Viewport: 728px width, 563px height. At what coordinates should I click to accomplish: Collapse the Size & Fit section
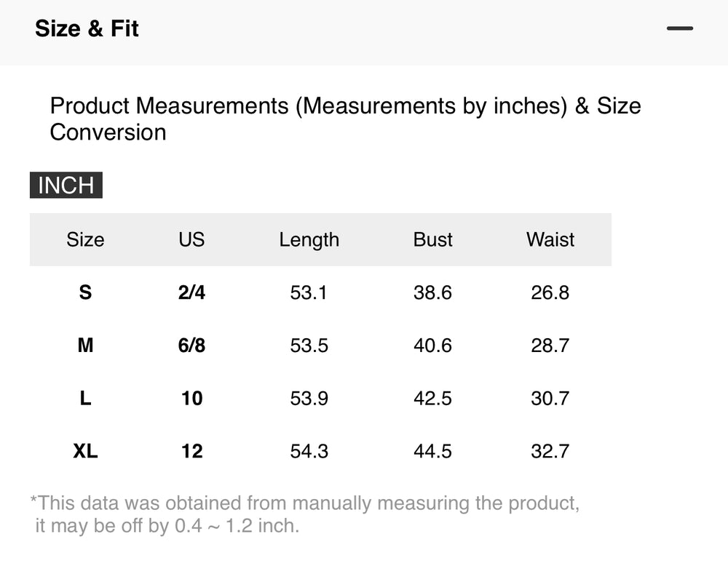[680, 28]
